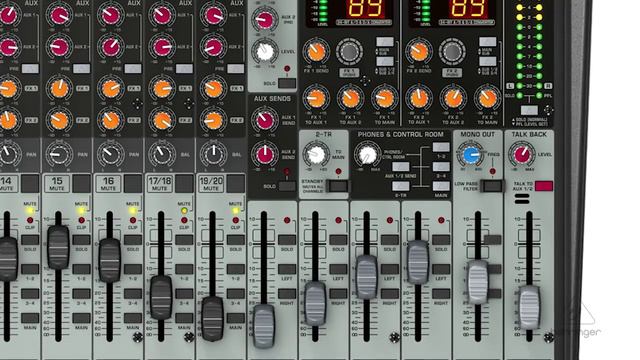The image size is (640, 360).
Task: Click the FX 1 SEND knob
Action: (316, 51)
